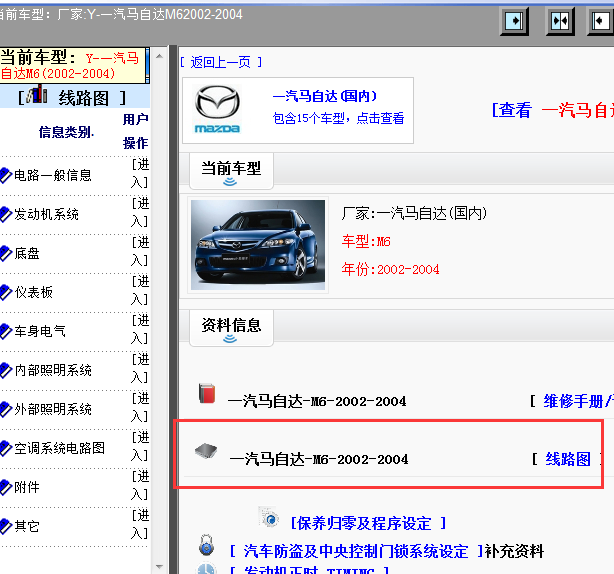The image size is (614, 574).
Task: Click the pencil icon beside 发动机系统
Action: pos(6,214)
